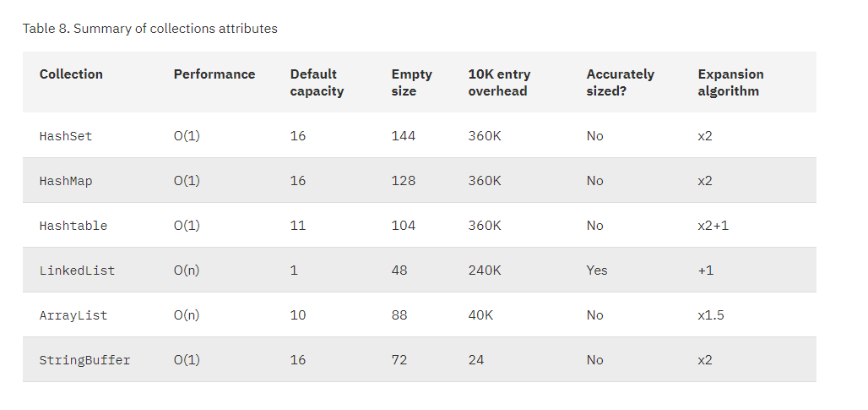Viewport: 868px width, 410px height.
Task: Select the 40K overhead value for ArrayList
Action: (480, 315)
